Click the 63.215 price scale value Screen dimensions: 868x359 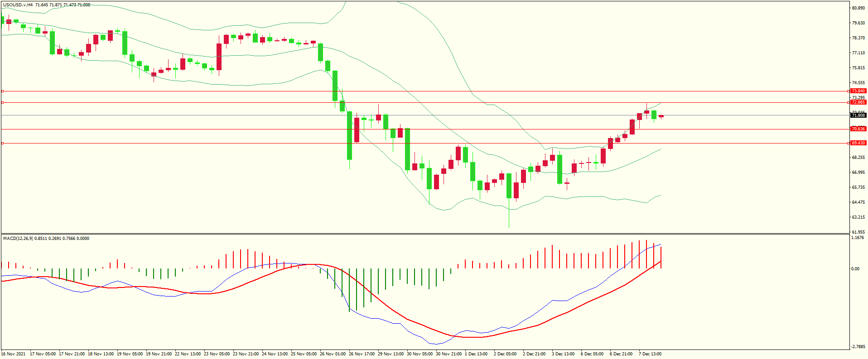click(x=858, y=217)
